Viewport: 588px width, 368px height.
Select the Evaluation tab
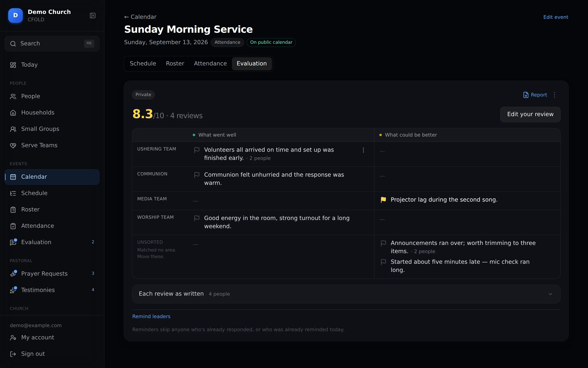[252, 64]
